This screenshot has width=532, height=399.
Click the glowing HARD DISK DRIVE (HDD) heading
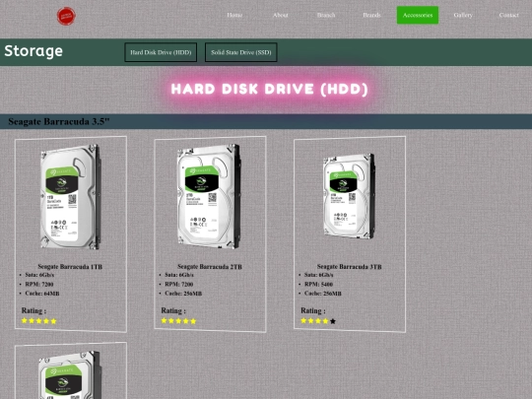pos(269,90)
